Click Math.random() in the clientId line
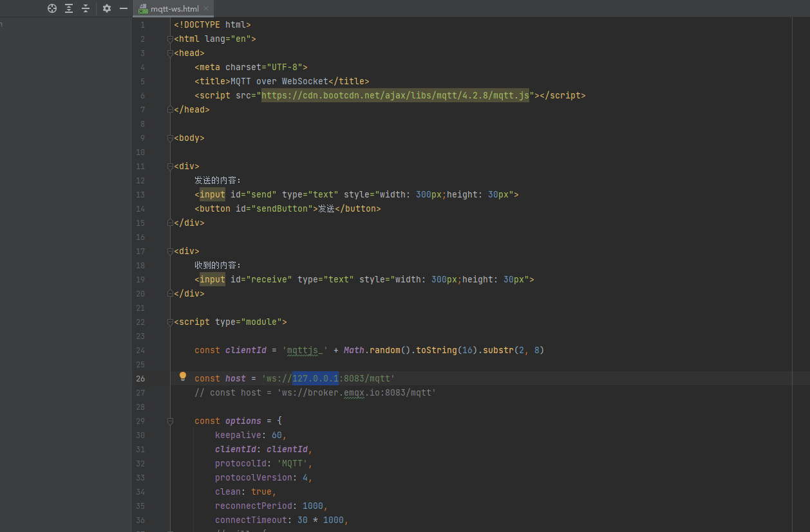810x532 pixels. (x=377, y=350)
